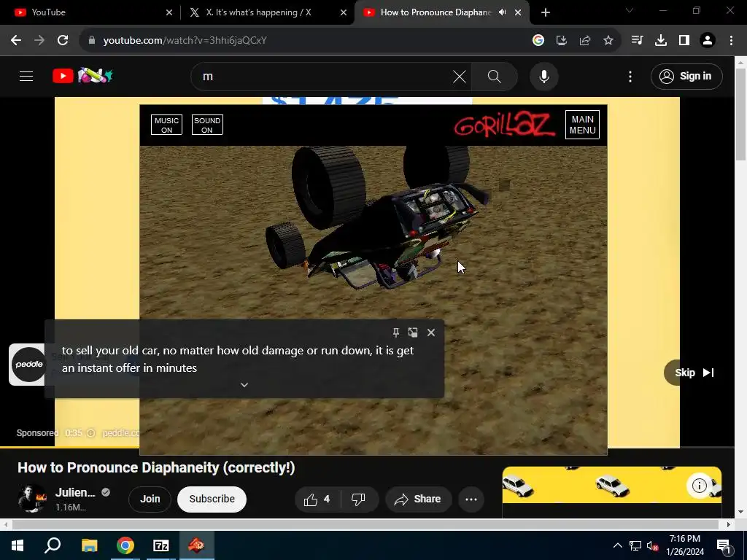
Task: Expand live caption with down chevron
Action: [x=244, y=385]
